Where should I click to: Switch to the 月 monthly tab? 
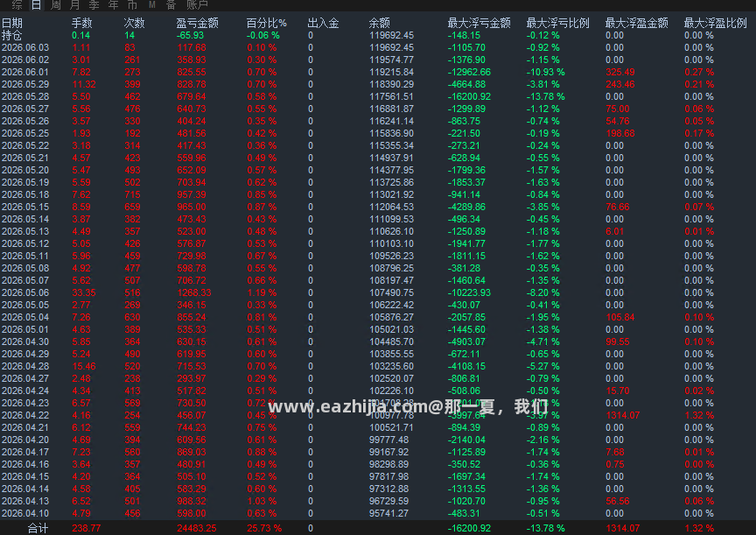[74, 5]
